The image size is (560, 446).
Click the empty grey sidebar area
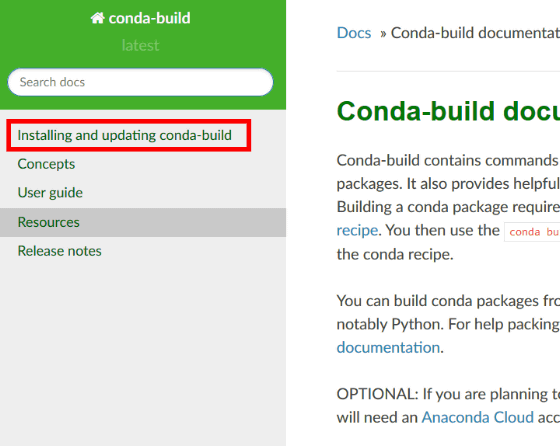(x=143, y=350)
